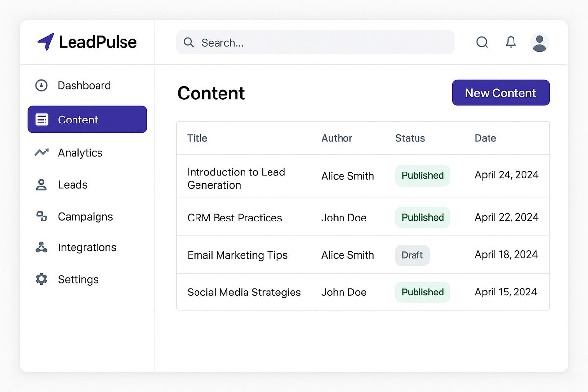Viewport: 588px width, 392px height.
Task: Click the Draft status badge on Email Marketing Tips
Action: click(412, 255)
